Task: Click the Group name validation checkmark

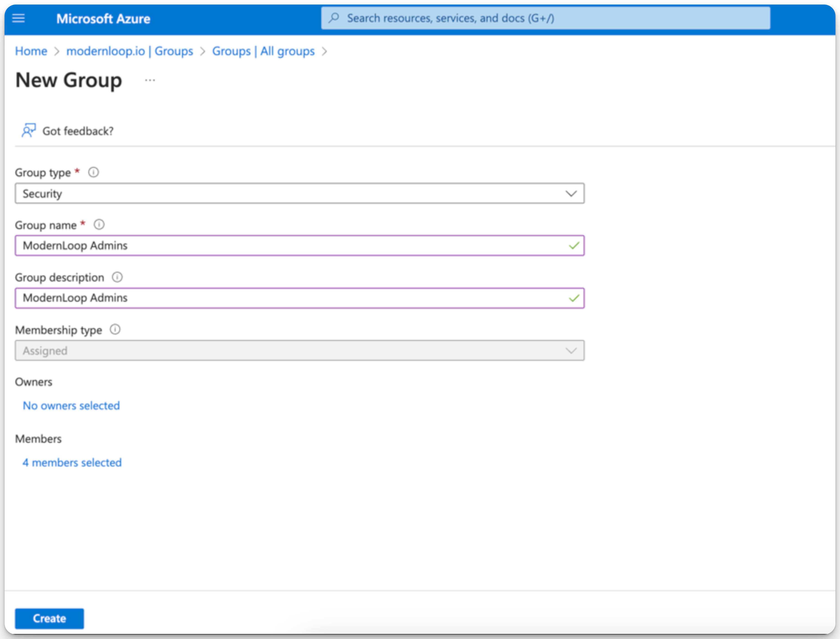Action: pyautogui.click(x=574, y=246)
